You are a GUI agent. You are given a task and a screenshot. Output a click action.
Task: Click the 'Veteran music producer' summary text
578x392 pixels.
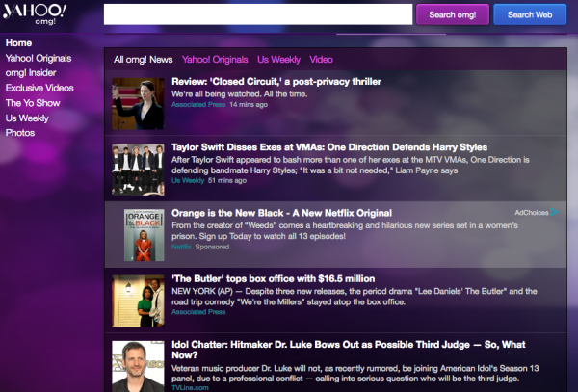point(355,373)
